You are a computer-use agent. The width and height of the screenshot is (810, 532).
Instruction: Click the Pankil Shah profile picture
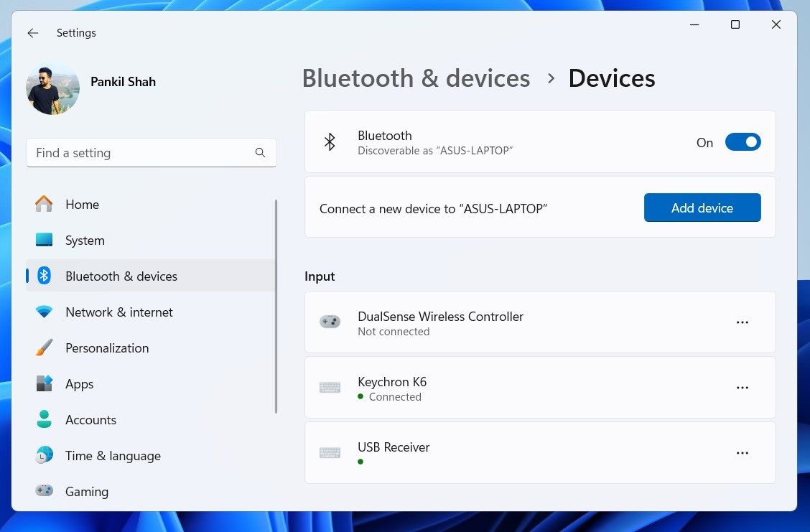[52, 88]
